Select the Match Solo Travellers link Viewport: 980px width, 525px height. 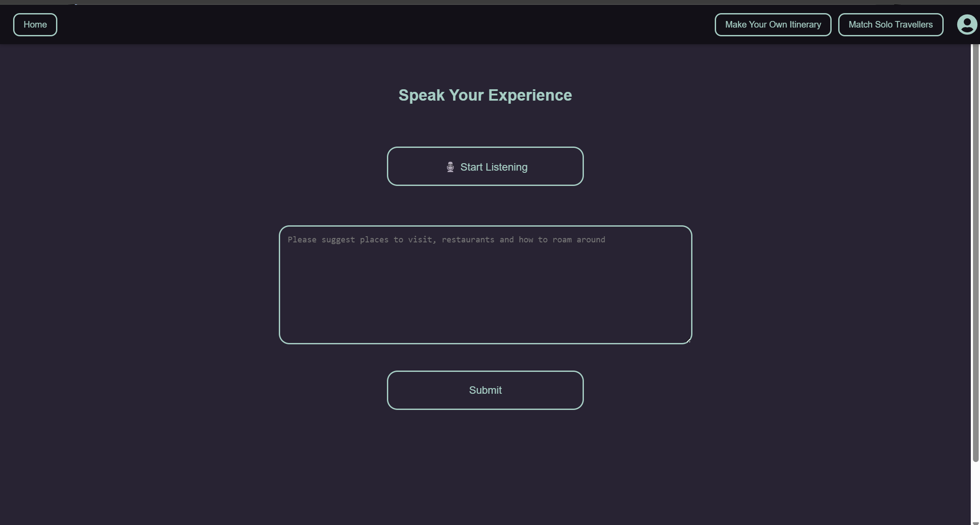point(890,24)
